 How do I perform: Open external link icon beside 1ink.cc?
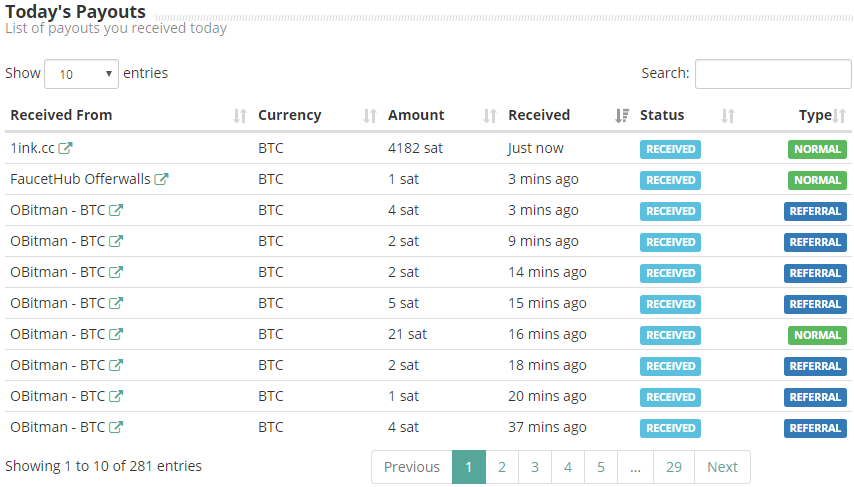65,148
